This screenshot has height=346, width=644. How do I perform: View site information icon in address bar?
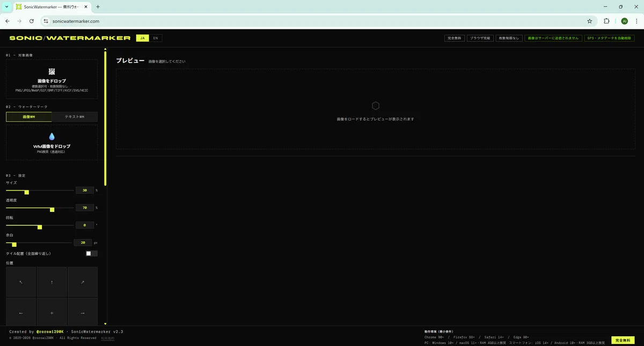[46, 21]
